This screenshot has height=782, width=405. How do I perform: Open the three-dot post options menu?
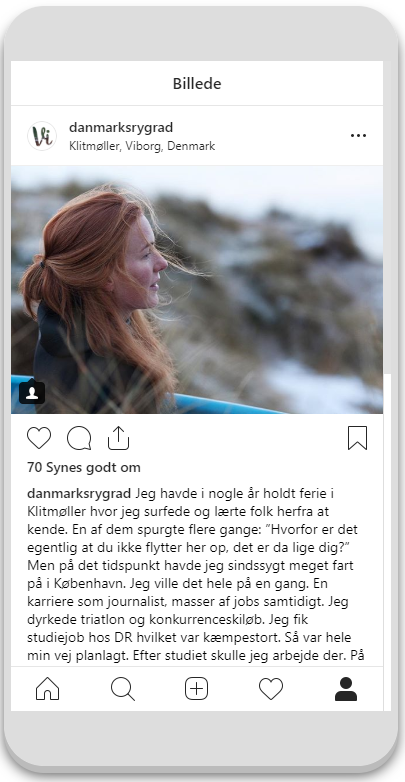click(358, 136)
